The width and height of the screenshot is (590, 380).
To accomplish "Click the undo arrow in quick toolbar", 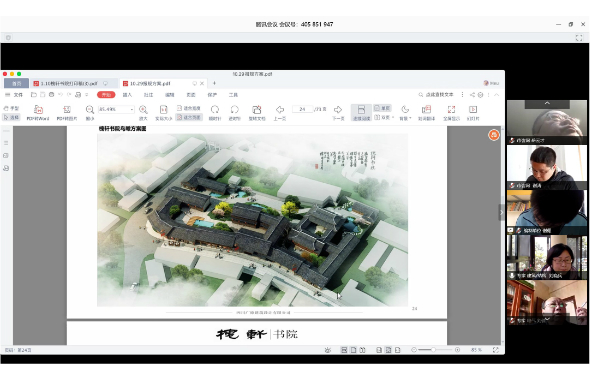I will 60,95.
